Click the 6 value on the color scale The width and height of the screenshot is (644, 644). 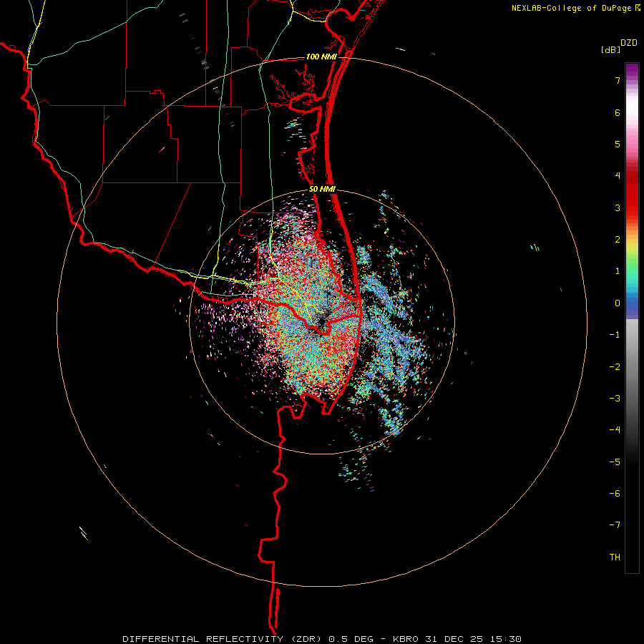(618, 112)
